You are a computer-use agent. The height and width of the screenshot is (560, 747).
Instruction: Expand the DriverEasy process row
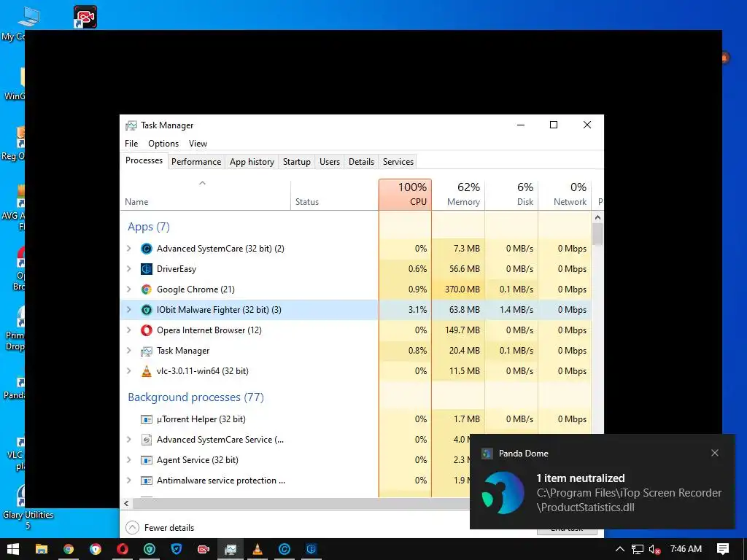pyautogui.click(x=128, y=269)
